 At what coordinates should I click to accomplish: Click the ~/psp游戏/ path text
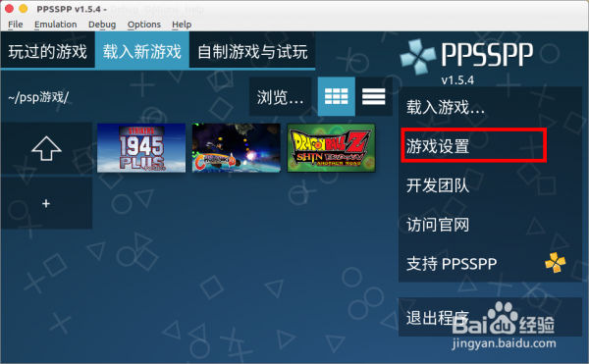[x=38, y=97]
